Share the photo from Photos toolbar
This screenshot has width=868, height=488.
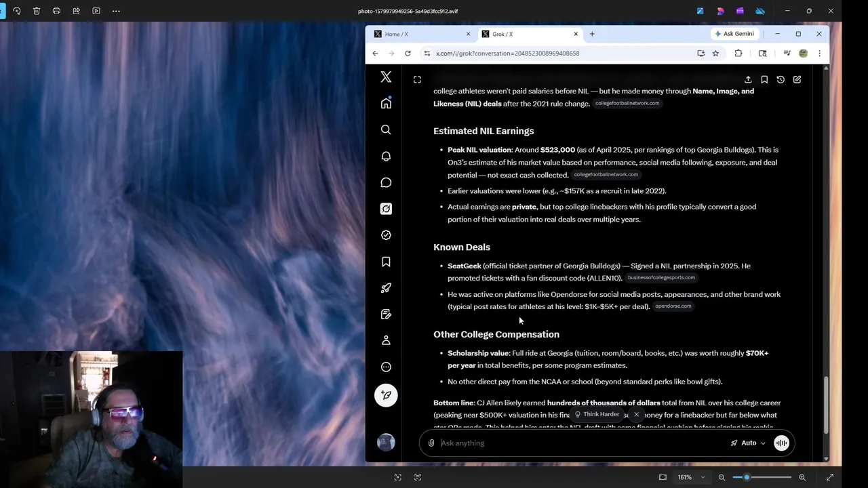pos(76,11)
